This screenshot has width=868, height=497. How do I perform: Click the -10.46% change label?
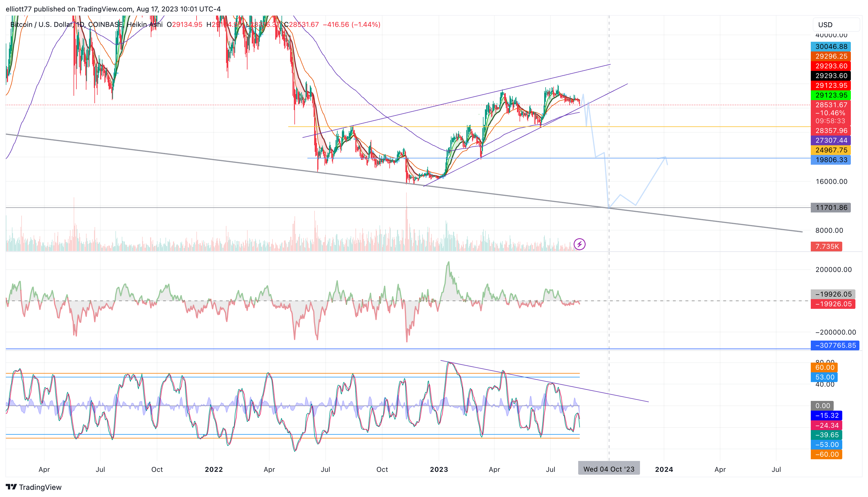pyautogui.click(x=831, y=113)
